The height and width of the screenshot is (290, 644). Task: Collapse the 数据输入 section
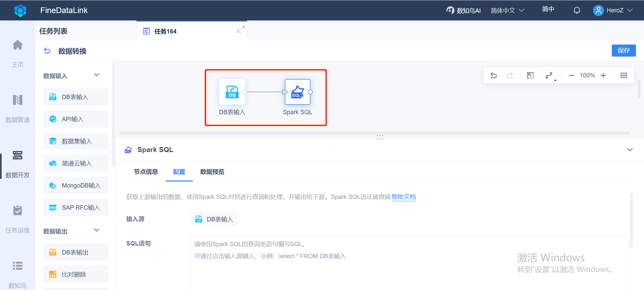coord(97,75)
